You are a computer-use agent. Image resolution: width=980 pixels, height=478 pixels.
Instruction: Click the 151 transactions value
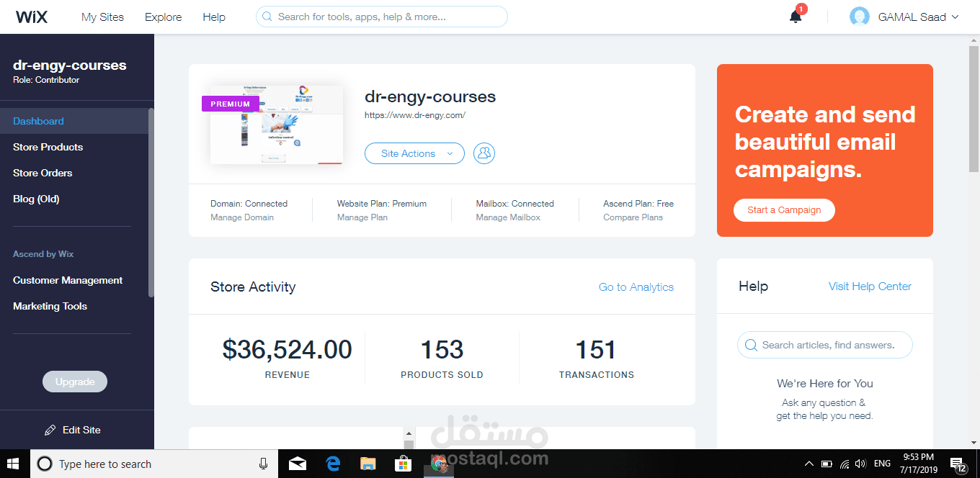coord(596,350)
